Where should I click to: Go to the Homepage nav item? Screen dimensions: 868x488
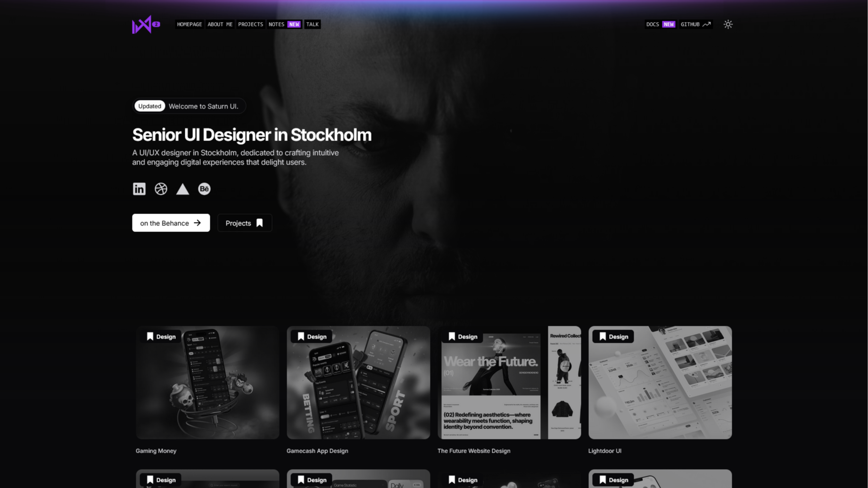coord(190,25)
